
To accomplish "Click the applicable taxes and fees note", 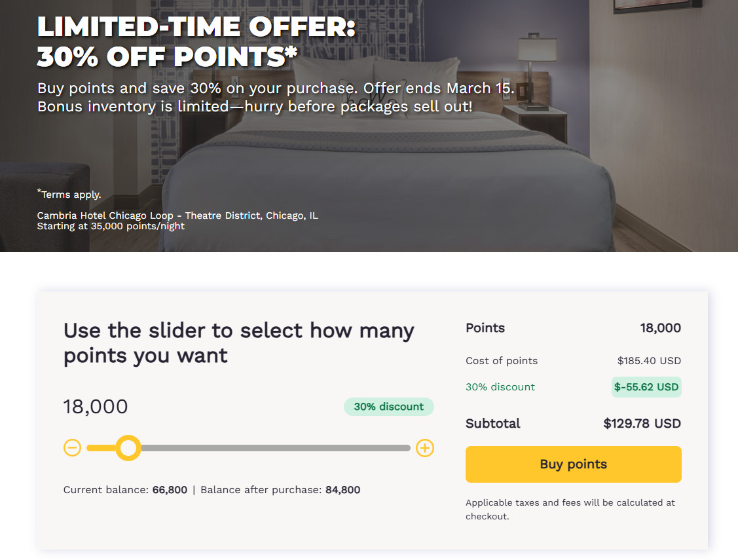I will (570, 509).
